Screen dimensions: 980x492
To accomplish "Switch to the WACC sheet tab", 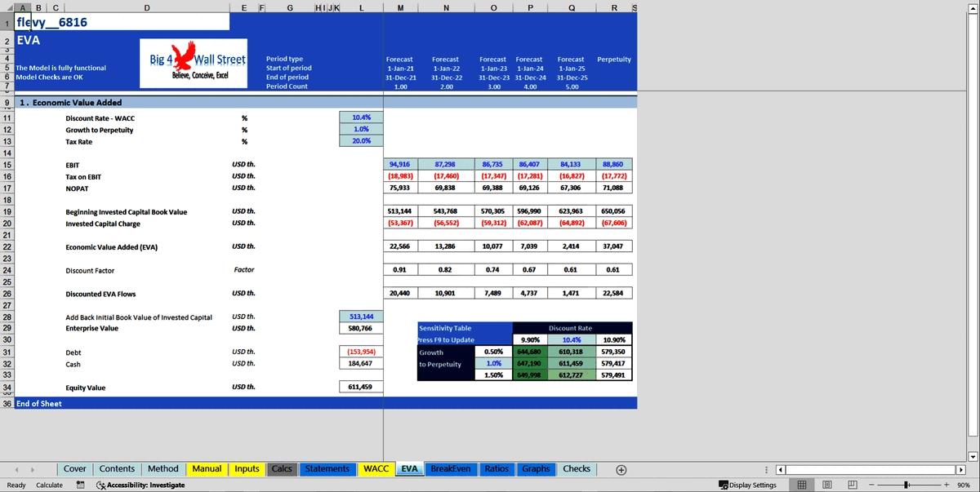I will click(x=375, y=469).
